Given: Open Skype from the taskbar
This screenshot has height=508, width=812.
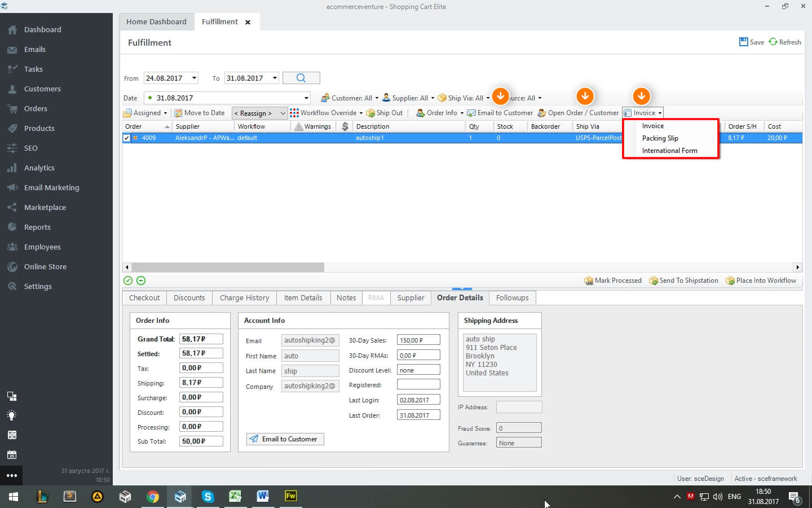Looking at the screenshot, I should pos(208,496).
